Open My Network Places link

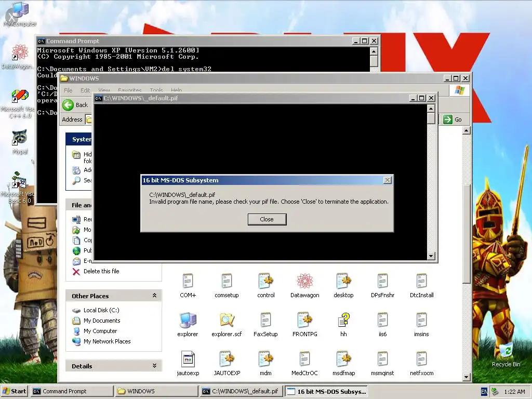(x=107, y=341)
